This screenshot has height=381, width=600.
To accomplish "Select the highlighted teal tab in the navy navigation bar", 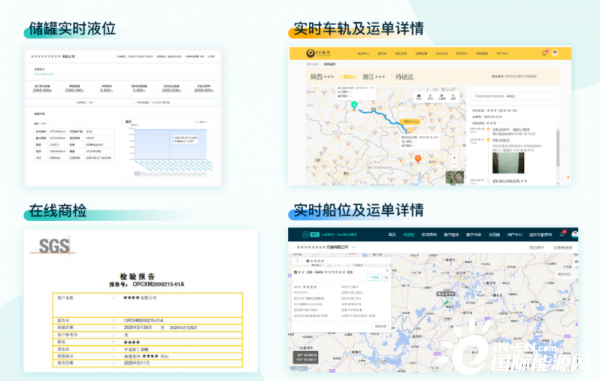I will pyautogui.click(x=409, y=234).
